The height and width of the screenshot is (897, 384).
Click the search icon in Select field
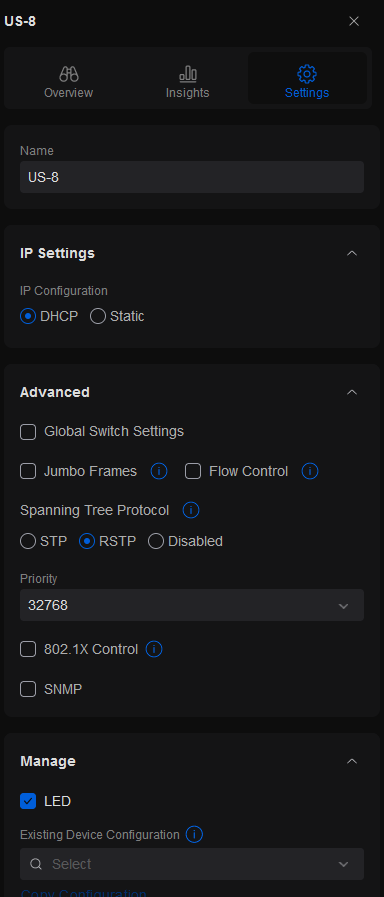[36, 864]
